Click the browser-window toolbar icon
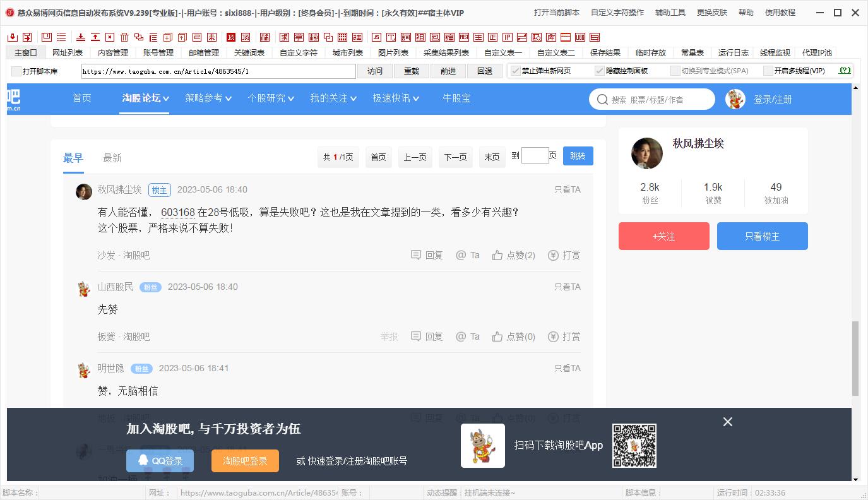 point(566,37)
